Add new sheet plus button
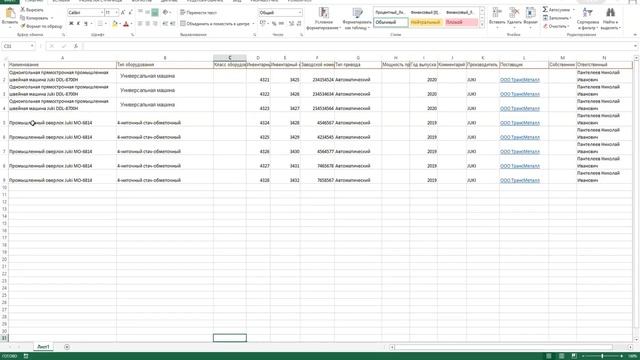The height and width of the screenshot is (360, 640). tap(67, 347)
